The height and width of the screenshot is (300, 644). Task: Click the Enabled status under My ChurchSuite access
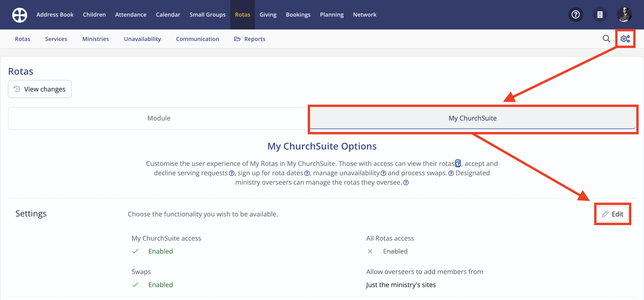(x=161, y=251)
